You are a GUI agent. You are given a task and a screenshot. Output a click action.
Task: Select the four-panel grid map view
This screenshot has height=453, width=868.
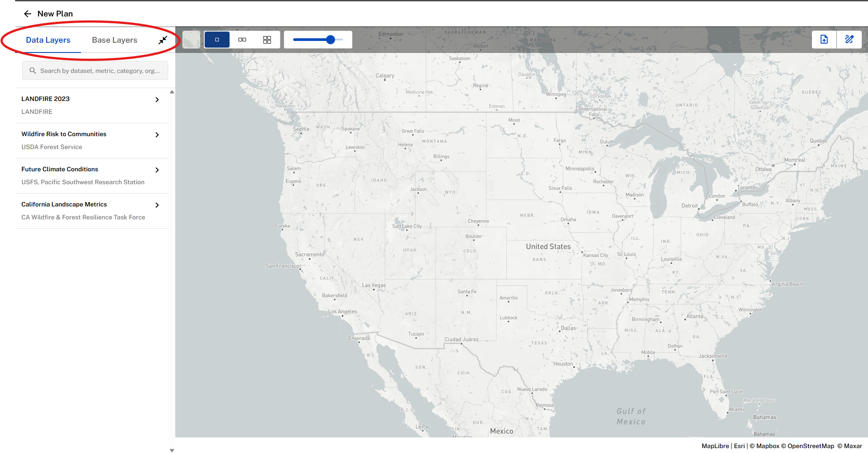(x=267, y=40)
